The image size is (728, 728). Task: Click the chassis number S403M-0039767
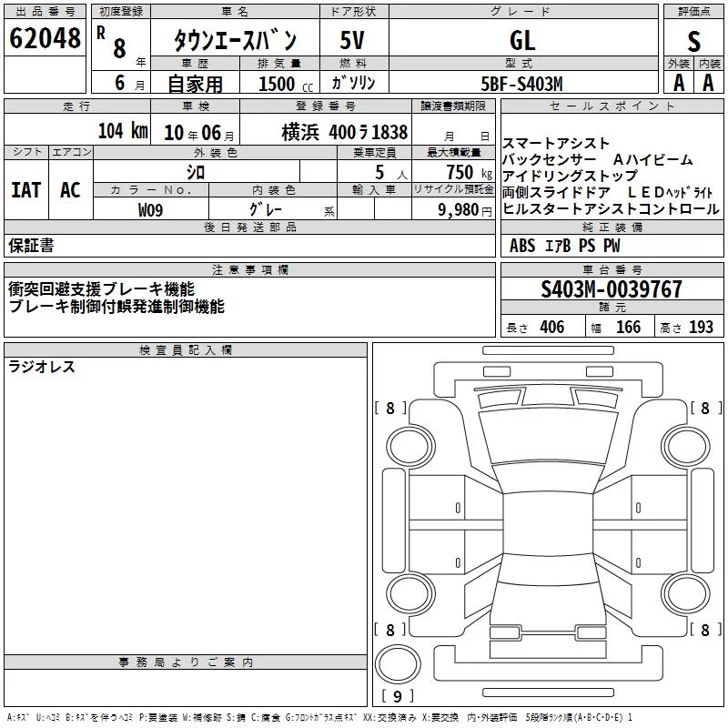click(x=612, y=288)
